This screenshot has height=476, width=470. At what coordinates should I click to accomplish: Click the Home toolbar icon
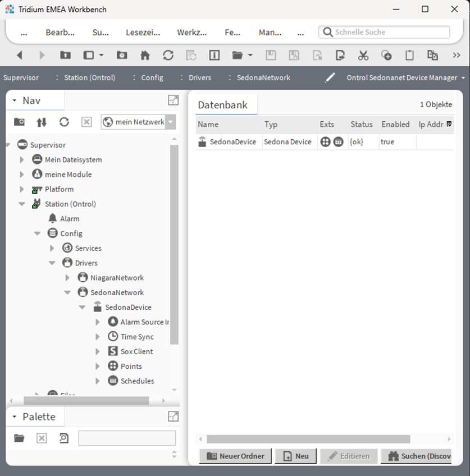(x=145, y=55)
